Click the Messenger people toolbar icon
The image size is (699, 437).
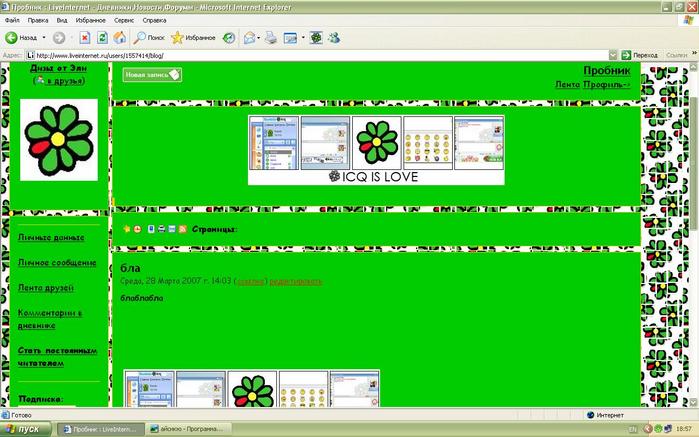[334, 38]
